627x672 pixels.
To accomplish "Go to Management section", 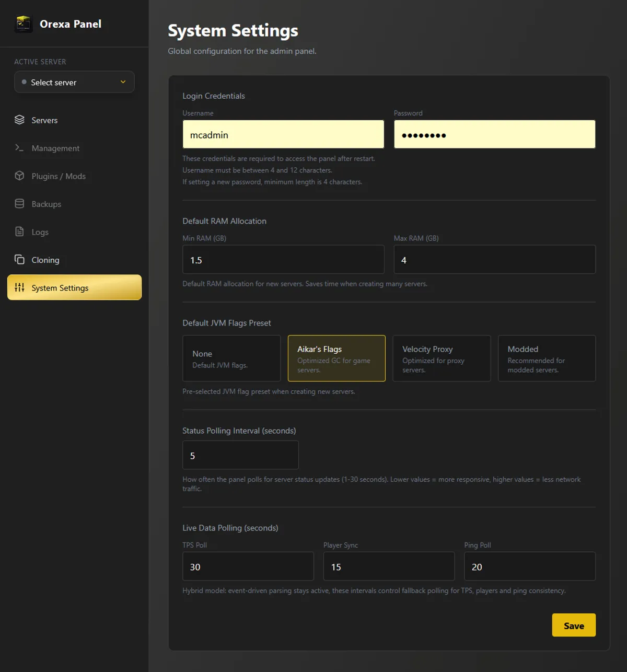I will point(74,148).
